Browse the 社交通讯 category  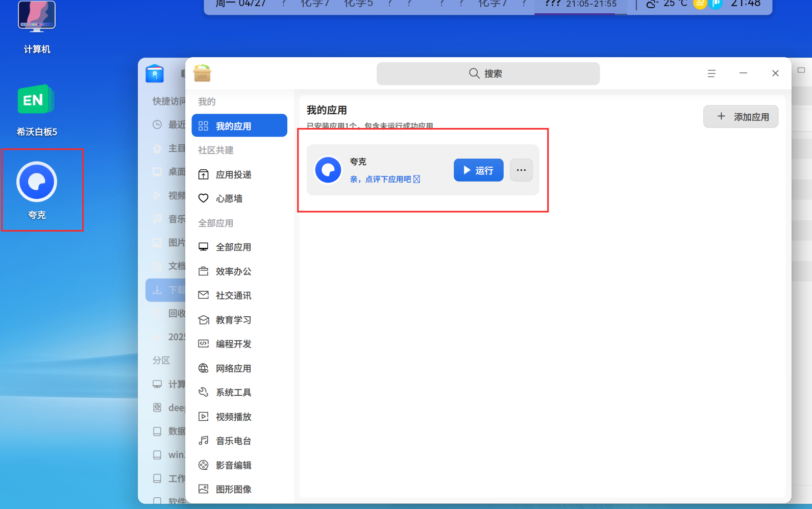(x=239, y=295)
